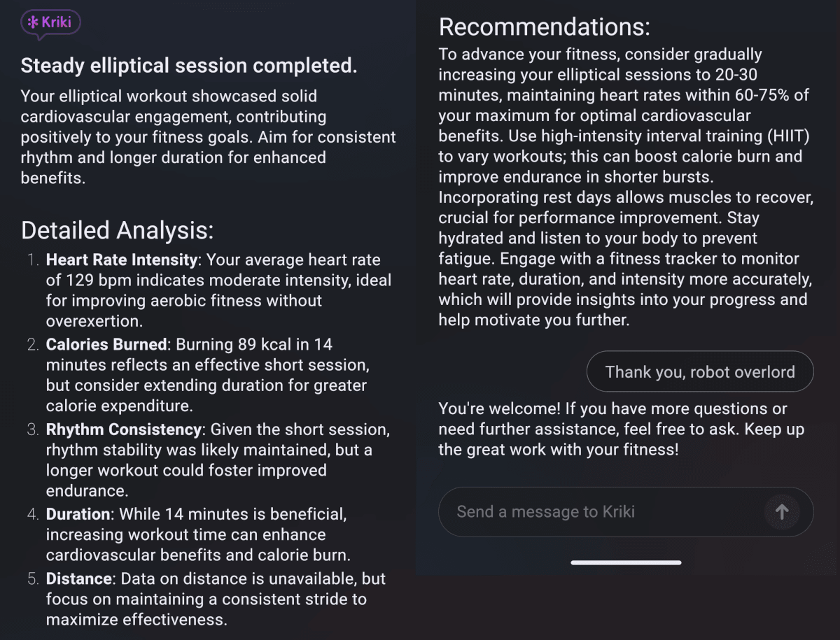Tap the bold 'Heart Rate Intensity' label
The width and height of the screenshot is (840, 640).
click(121, 259)
